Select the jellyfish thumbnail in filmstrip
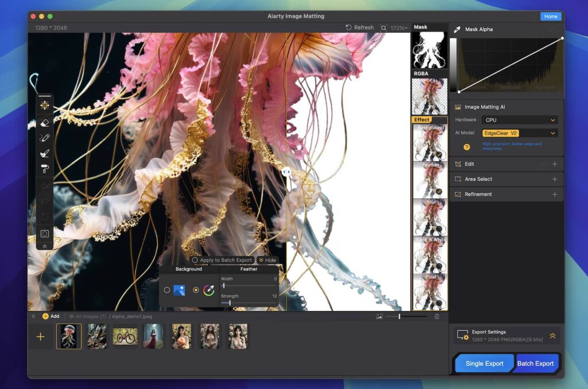Screen dimensions: 588x389 click(x=69, y=337)
